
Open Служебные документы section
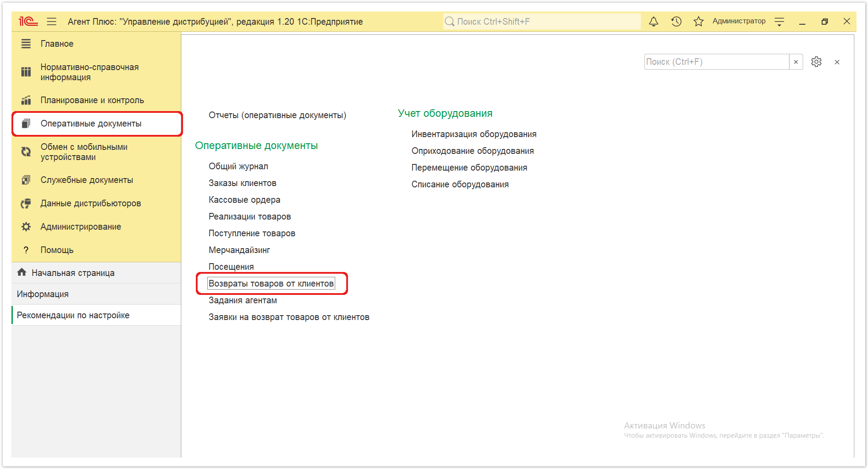(96, 180)
